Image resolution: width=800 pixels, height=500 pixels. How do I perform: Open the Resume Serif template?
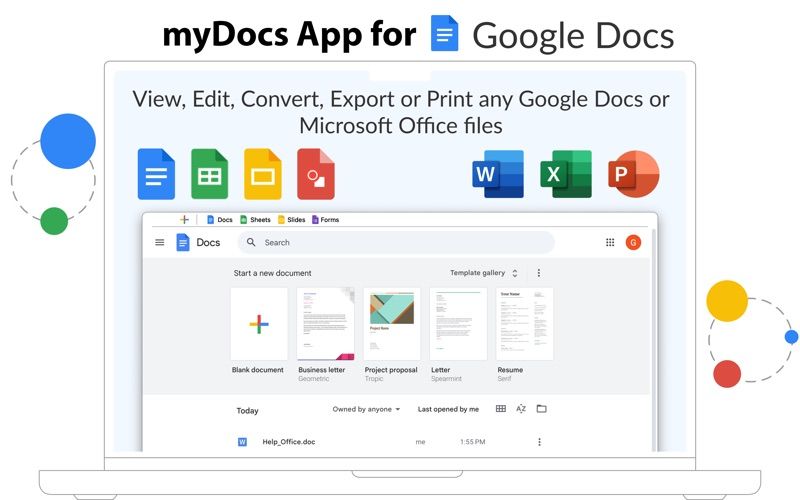(x=524, y=324)
